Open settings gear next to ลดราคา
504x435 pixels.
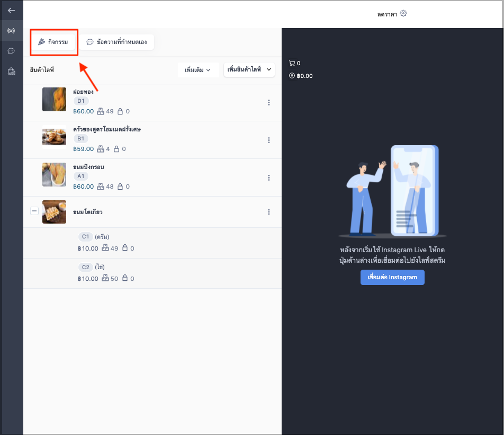tap(403, 14)
